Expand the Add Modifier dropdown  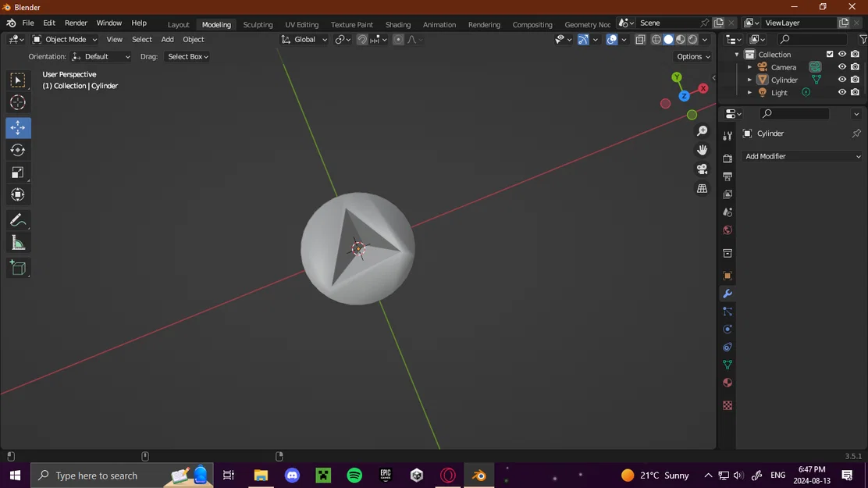click(802, 156)
